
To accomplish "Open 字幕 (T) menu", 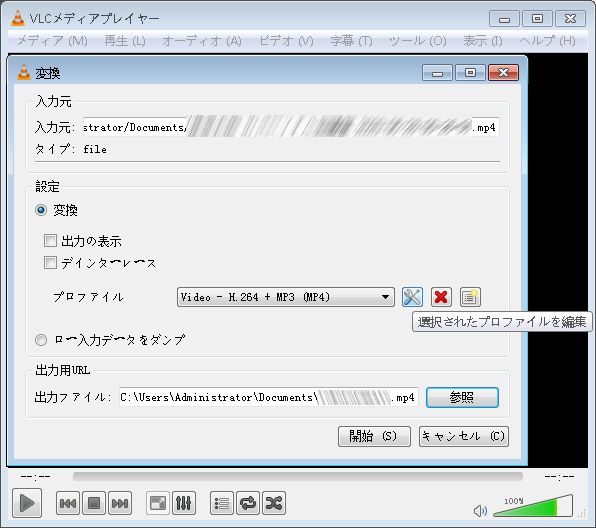I will click(x=351, y=41).
